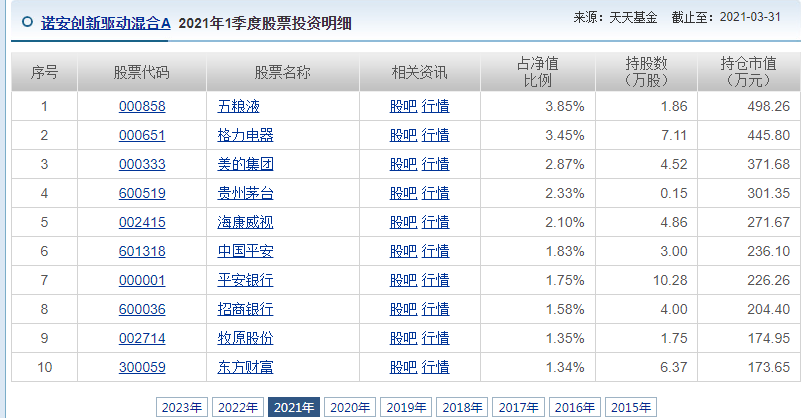This screenshot has width=804, height=418.
Task: Switch to the 2016年 tab
Action: click(x=575, y=407)
